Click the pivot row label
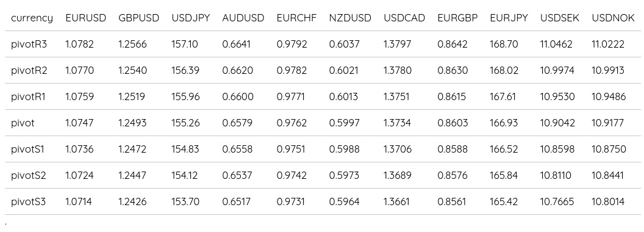The width and height of the screenshot is (644, 232). [23, 123]
